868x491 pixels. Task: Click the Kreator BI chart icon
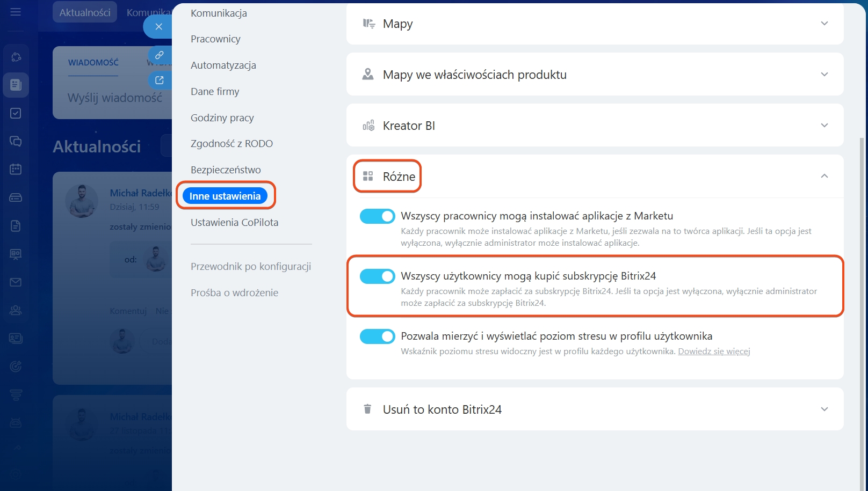368,126
